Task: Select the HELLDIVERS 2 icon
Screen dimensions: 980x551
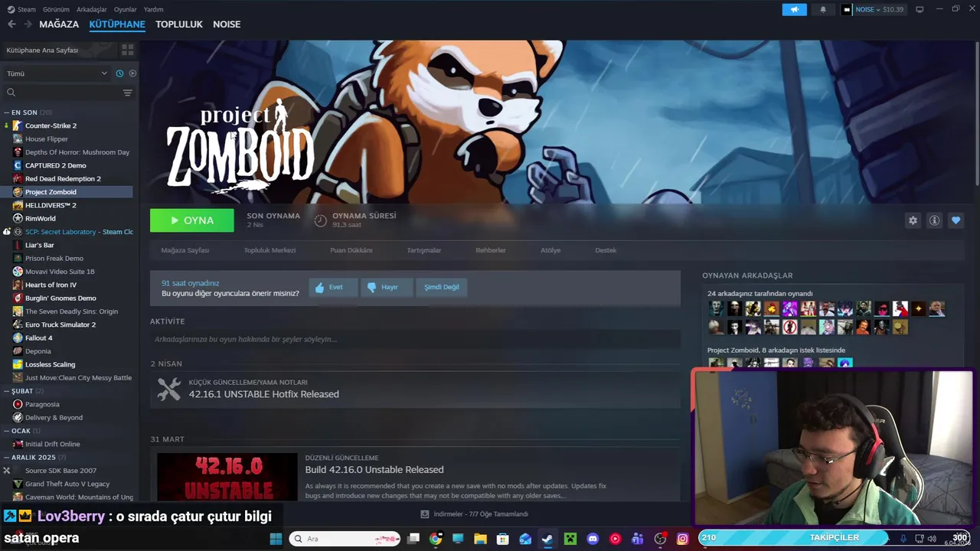Action: click(x=18, y=205)
